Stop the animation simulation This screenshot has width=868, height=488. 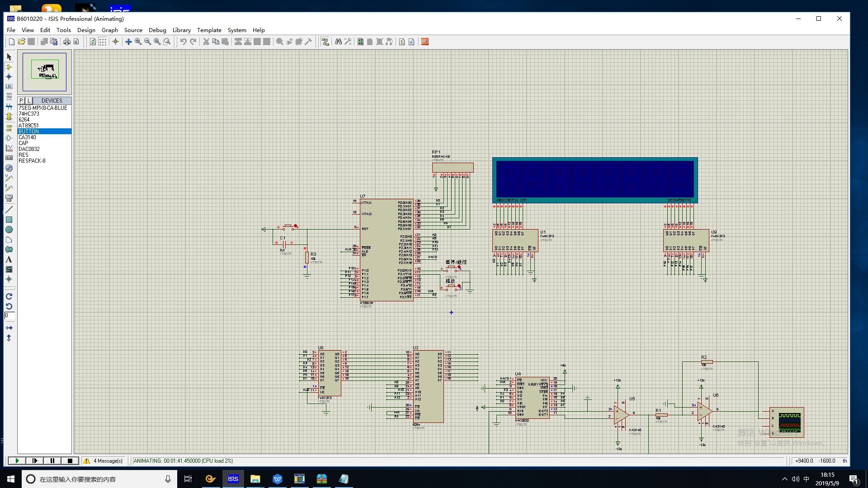pyautogui.click(x=70, y=461)
